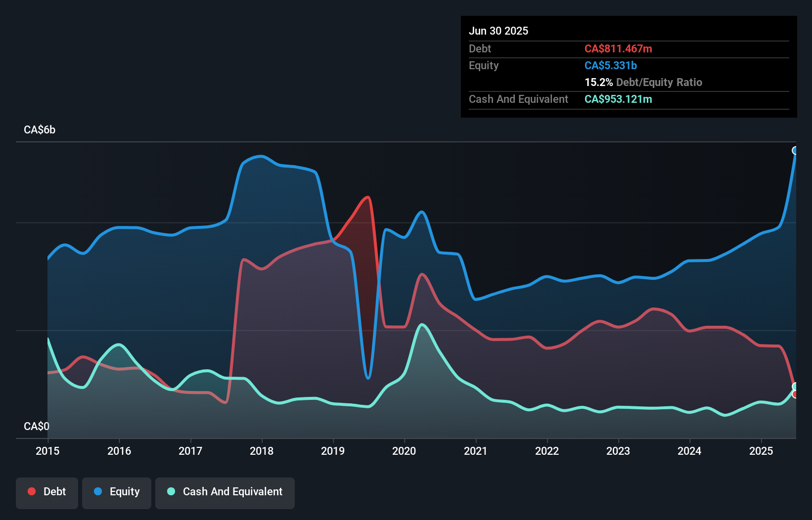Click the teal Cash And Equivalent legend dot
The image size is (812, 520).
pyautogui.click(x=171, y=491)
